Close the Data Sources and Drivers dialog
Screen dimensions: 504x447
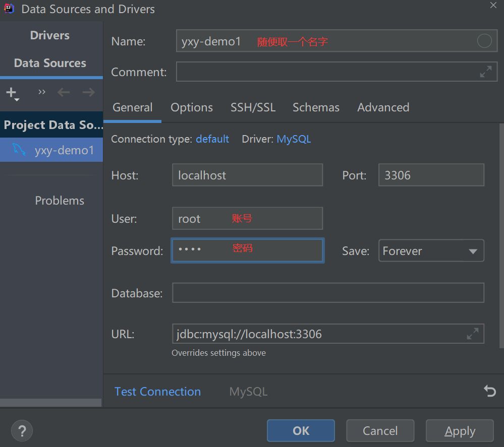click(493, 5)
